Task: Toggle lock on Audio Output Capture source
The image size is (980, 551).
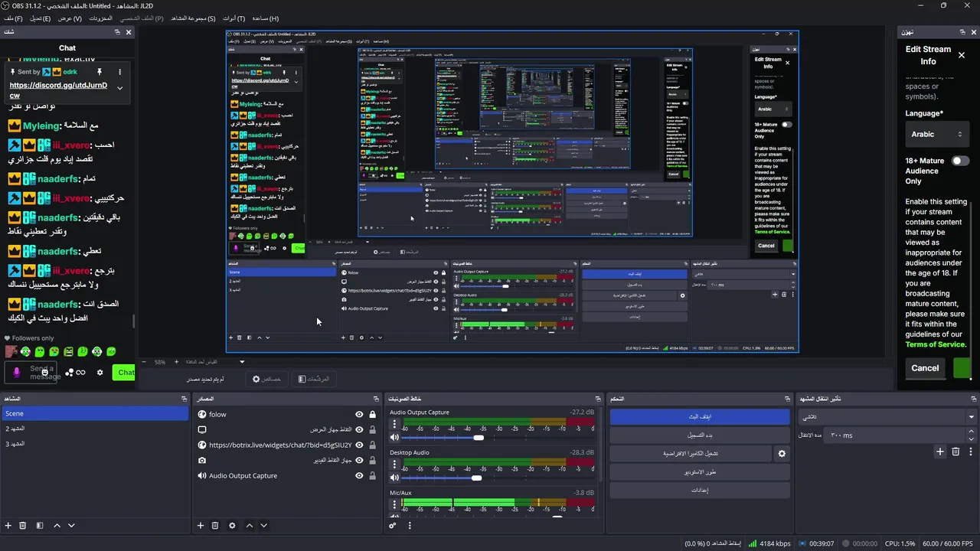Action: coord(372,475)
